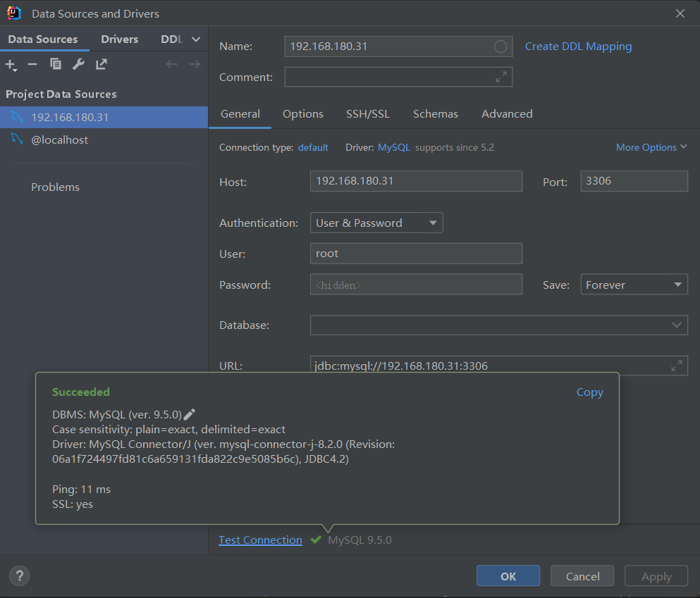This screenshot has width=700, height=598.
Task: Focus the Host input field
Action: [x=416, y=181]
